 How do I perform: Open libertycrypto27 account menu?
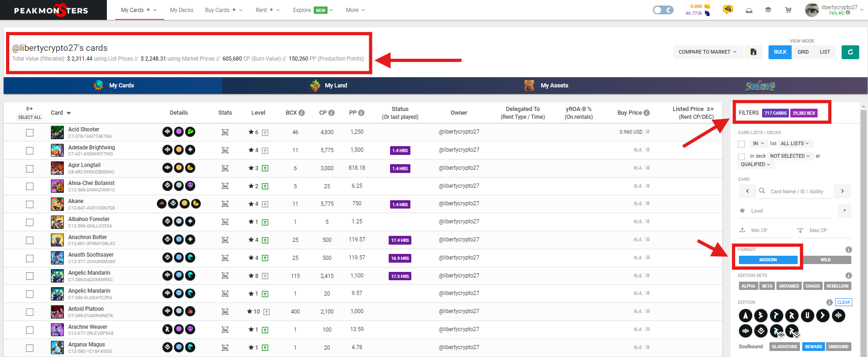(835, 10)
